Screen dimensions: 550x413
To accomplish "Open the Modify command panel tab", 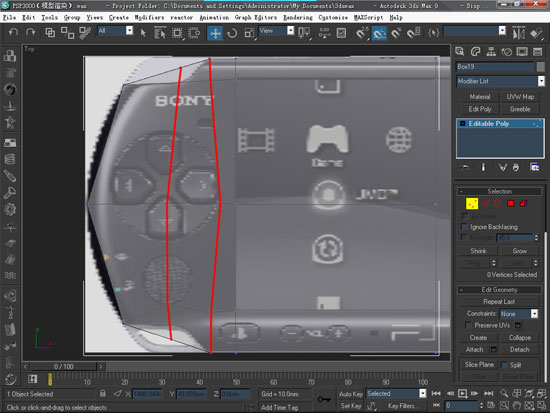I will 475,52.
